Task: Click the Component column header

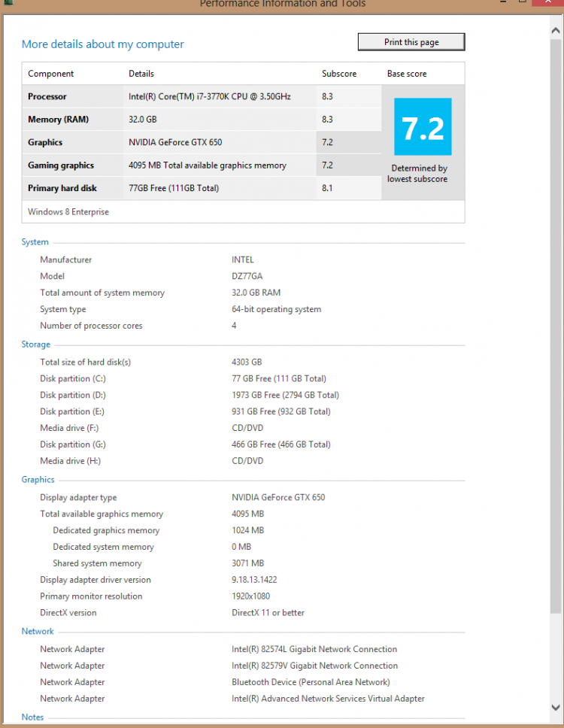Action: (x=51, y=74)
